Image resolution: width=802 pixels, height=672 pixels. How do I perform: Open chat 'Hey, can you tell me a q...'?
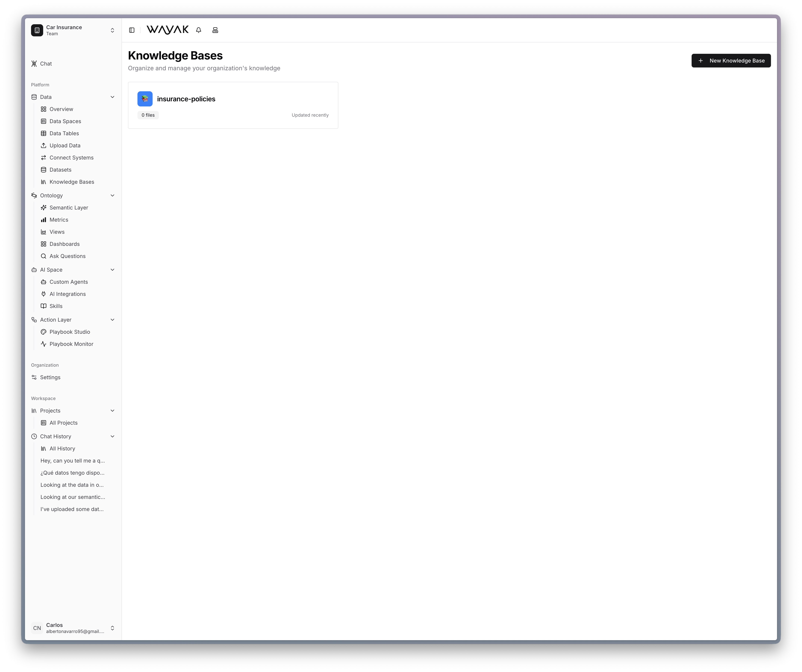pyautogui.click(x=73, y=461)
